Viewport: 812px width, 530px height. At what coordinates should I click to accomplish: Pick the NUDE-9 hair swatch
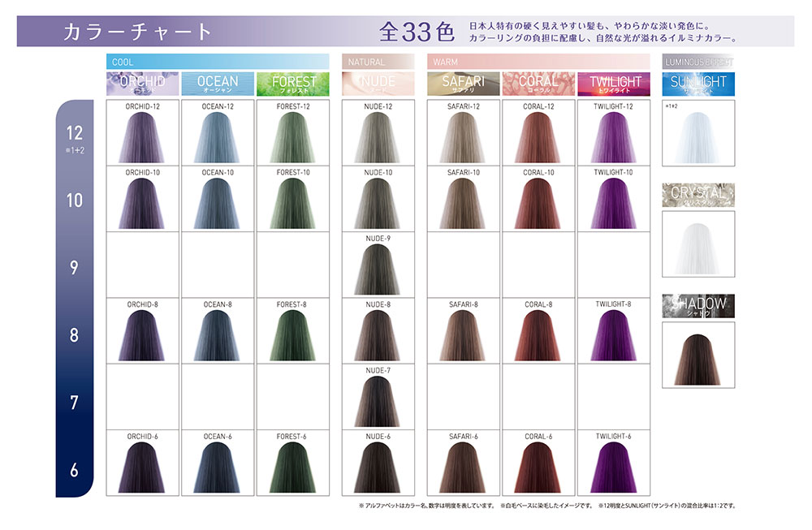(378, 269)
